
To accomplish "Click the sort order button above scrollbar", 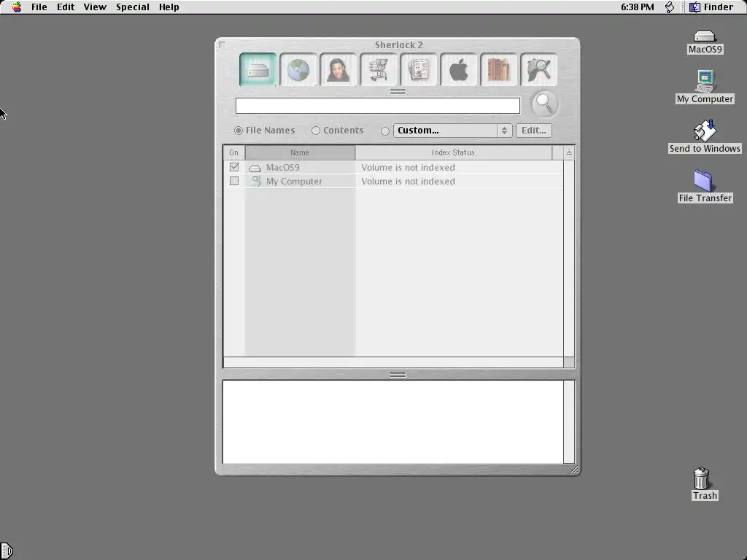I will pyautogui.click(x=569, y=152).
